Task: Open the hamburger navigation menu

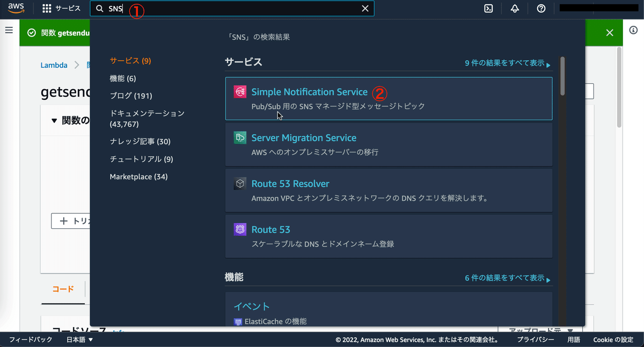Action: click(9, 30)
